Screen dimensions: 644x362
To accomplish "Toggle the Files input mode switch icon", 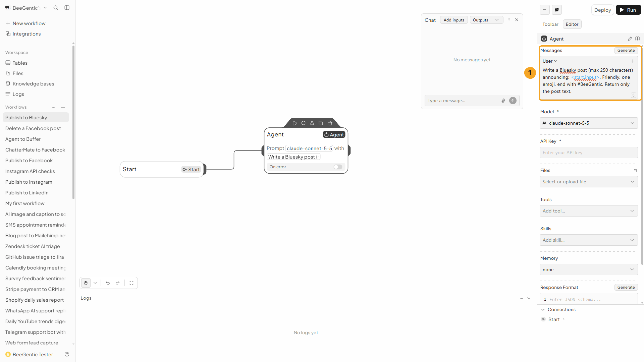I will [636, 170].
